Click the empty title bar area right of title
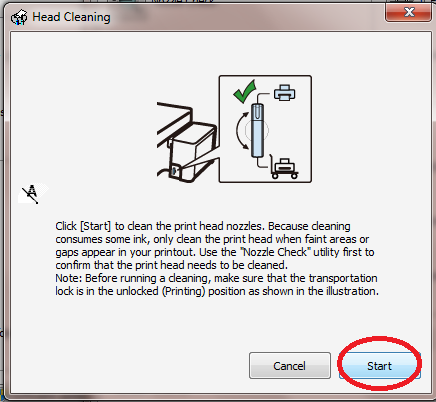This screenshot has height=402, width=436. click(247, 17)
